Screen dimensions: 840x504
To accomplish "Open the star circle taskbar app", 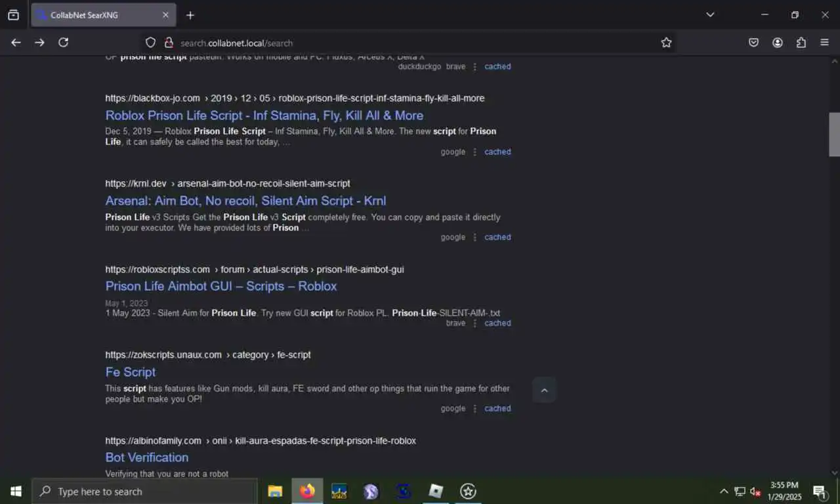I will coord(468,491).
